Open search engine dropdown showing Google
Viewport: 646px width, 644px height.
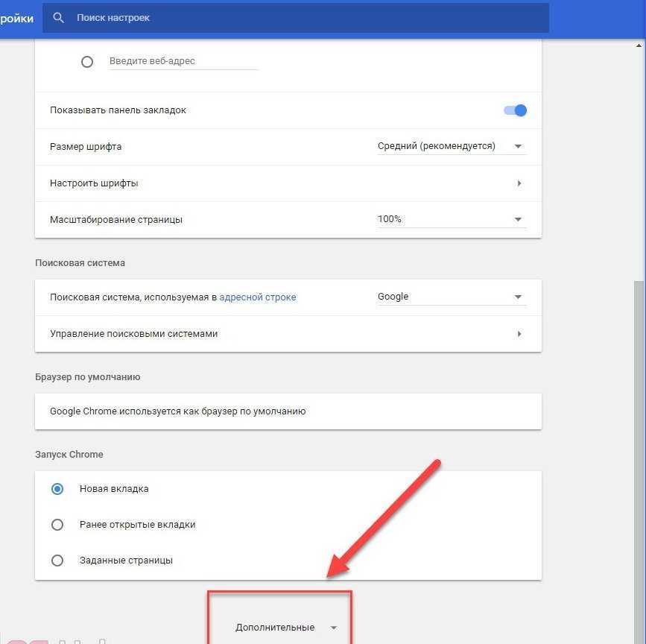click(x=451, y=297)
